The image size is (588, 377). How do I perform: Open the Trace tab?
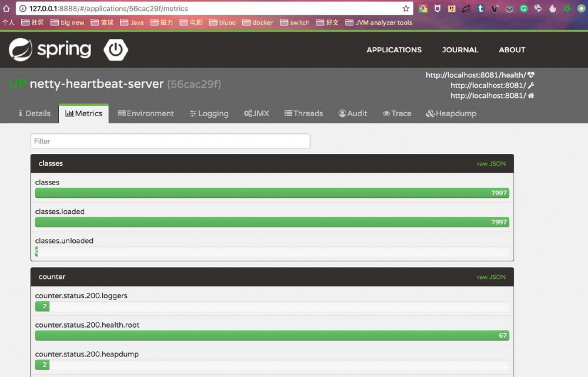[397, 113]
